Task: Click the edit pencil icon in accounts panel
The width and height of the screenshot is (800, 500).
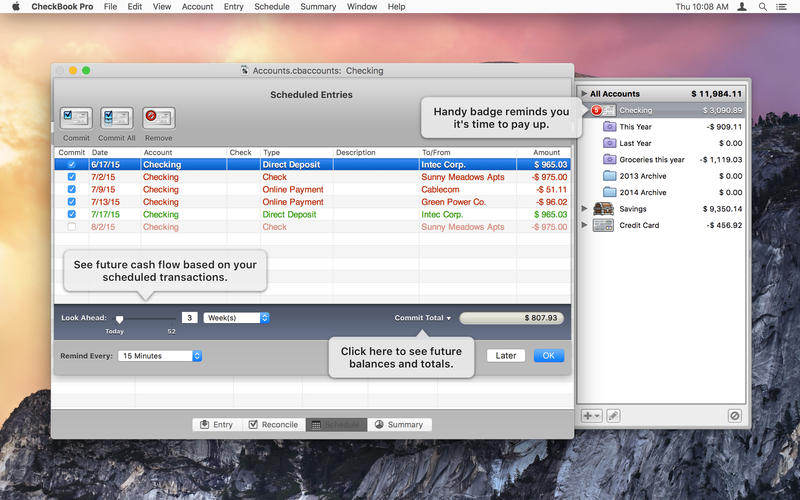Action: pos(613,415)
